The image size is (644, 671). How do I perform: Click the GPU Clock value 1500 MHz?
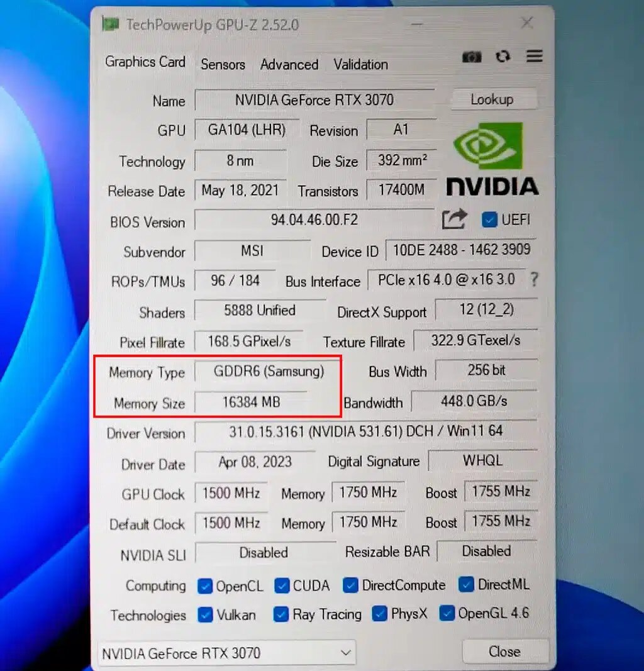(x=231, y=493)
